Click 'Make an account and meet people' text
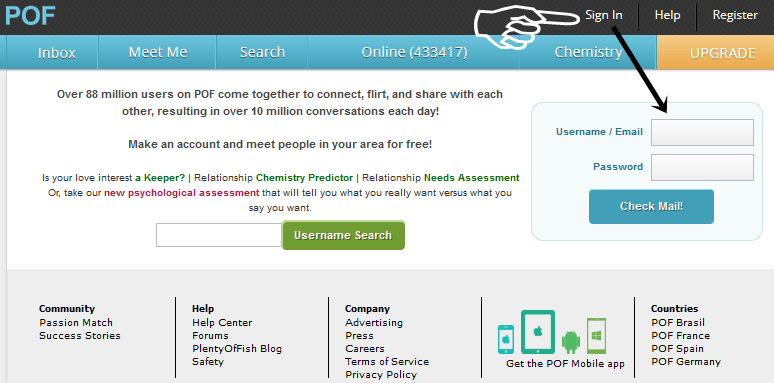This screenshot has width=774, height=383. [280, 145]
